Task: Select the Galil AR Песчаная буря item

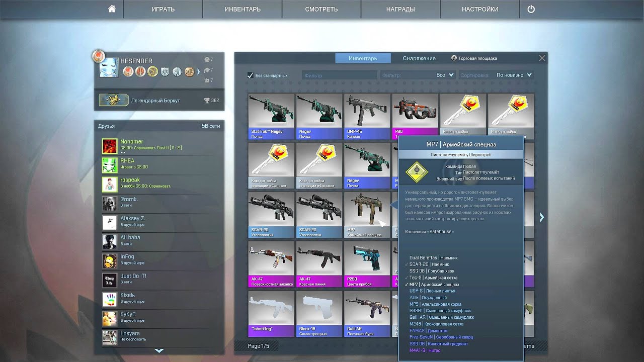Action: tap(367, 313)
